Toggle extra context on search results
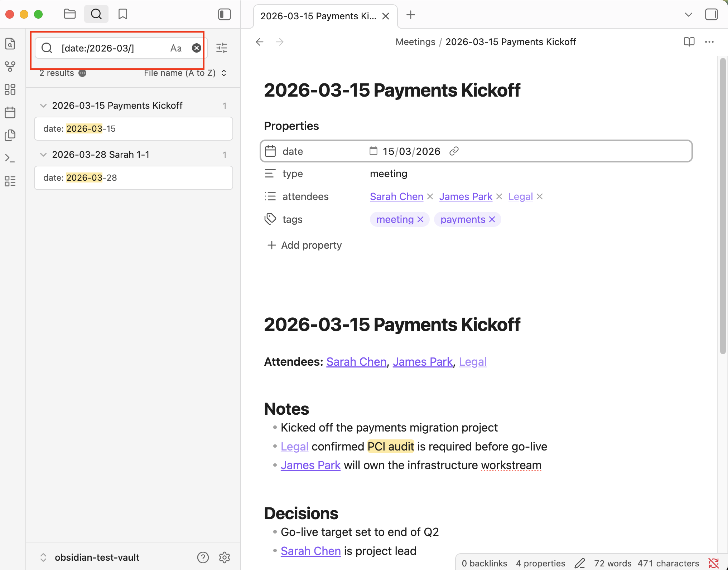The height and width of the screenshot is (570, 728). tap(82, 73)
